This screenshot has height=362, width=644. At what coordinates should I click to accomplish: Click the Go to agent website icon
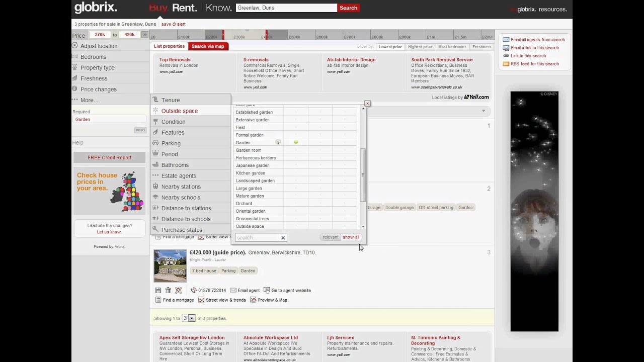pos(267,291)
